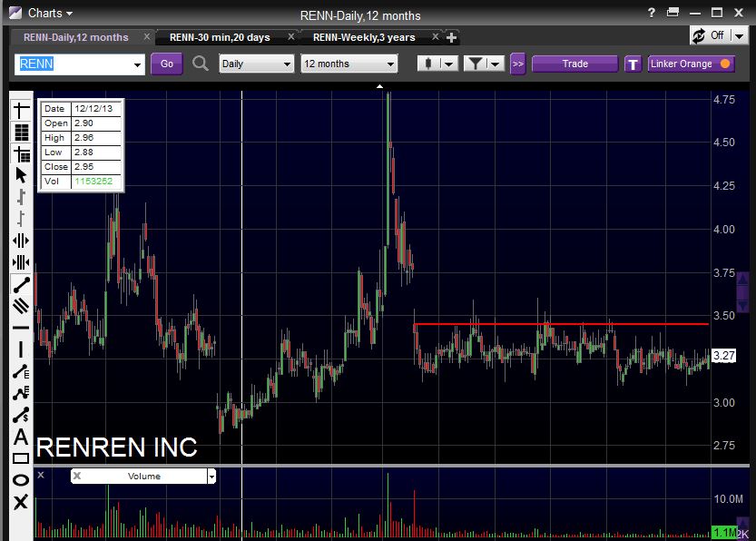Expand the RENN symbol dropdown arrow
This screenshot has height=541, width=756.
137,64
